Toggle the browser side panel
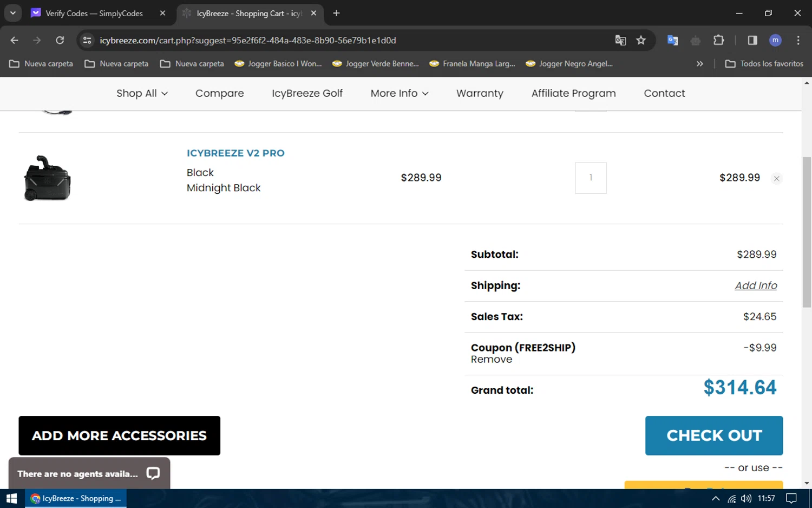This screenshot has height=508, width=812. click(x=752, y=40)
